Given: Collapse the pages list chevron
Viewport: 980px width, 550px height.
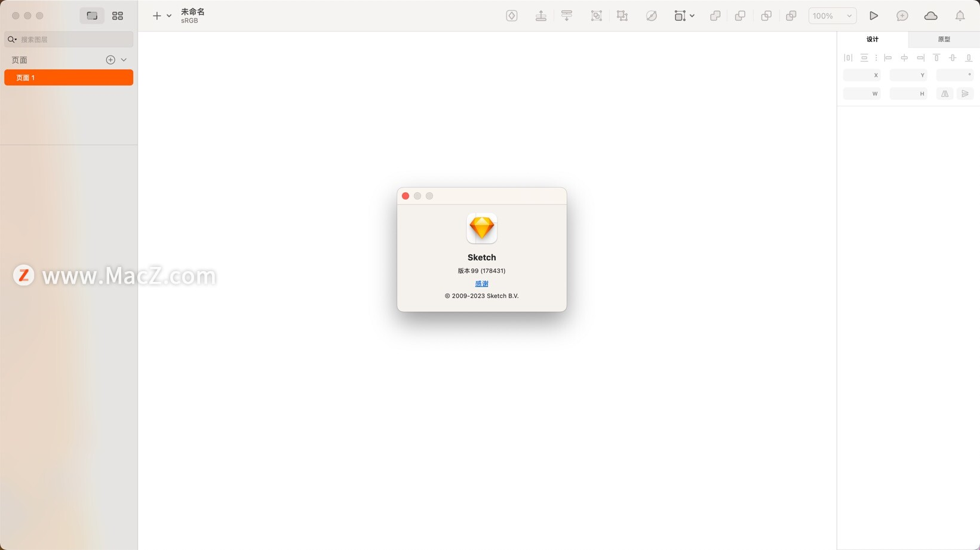Looking at the screenshot, I should tap(124, 60).
